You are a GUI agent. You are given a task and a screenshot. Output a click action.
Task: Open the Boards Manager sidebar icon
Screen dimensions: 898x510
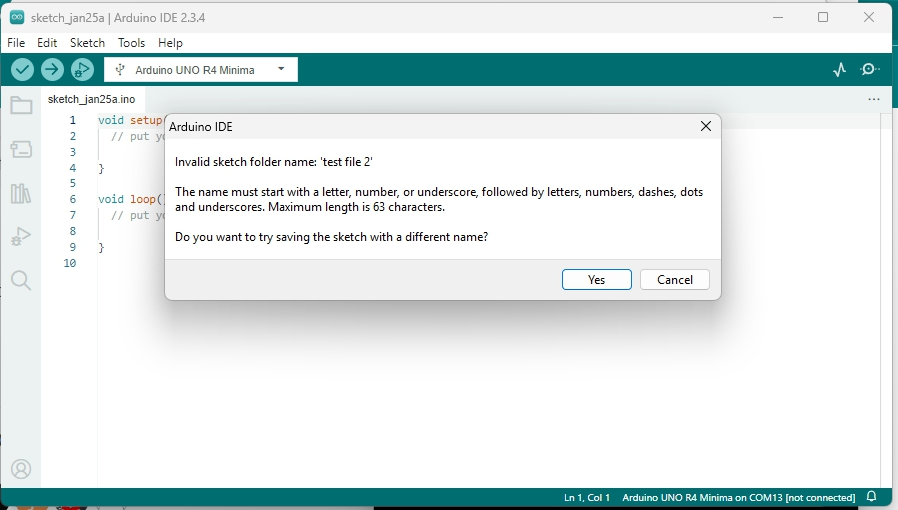[x=21, y=149]
